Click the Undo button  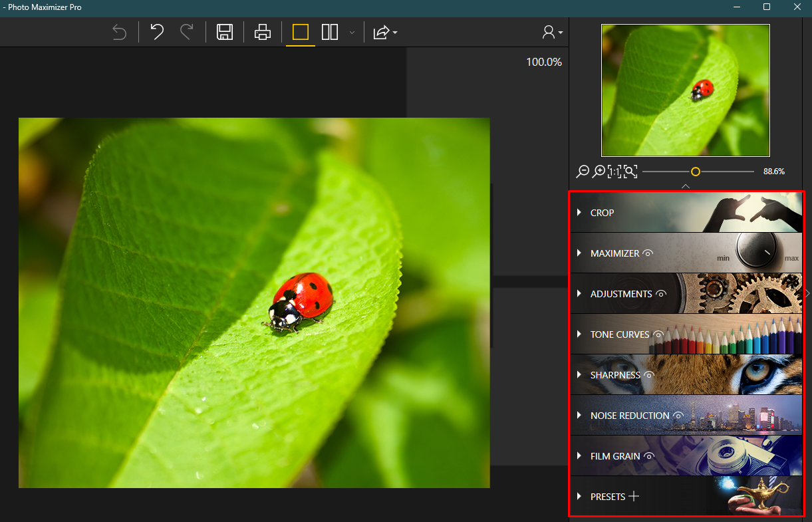coord(157,31)
